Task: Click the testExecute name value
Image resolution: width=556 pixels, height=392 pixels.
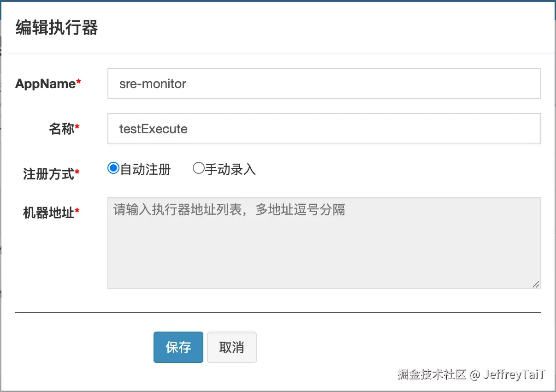Action: click(x=153, y=129)
